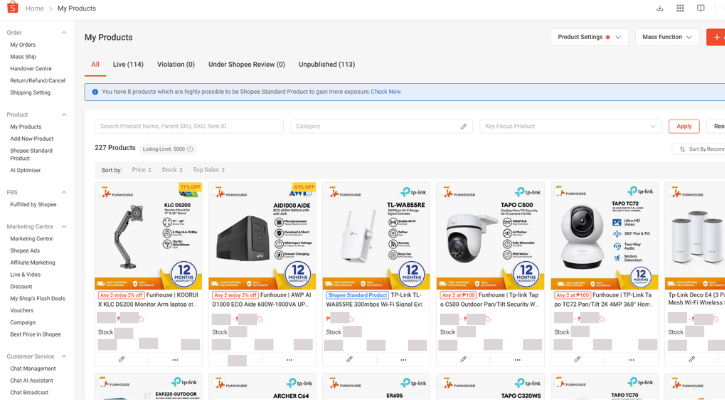The height and width of the screenshot is (400, 725).
Task: Open the Product Settings dropdown
Action: 589,37
